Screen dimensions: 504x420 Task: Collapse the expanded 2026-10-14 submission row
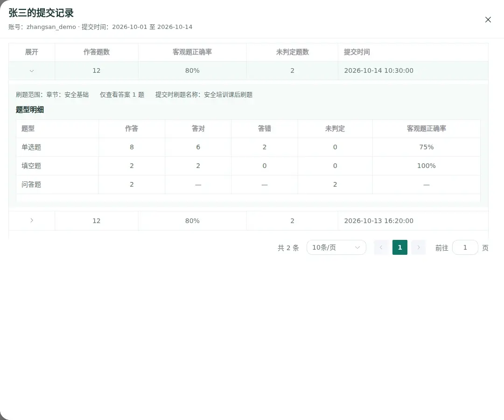[x=32, y=70]
